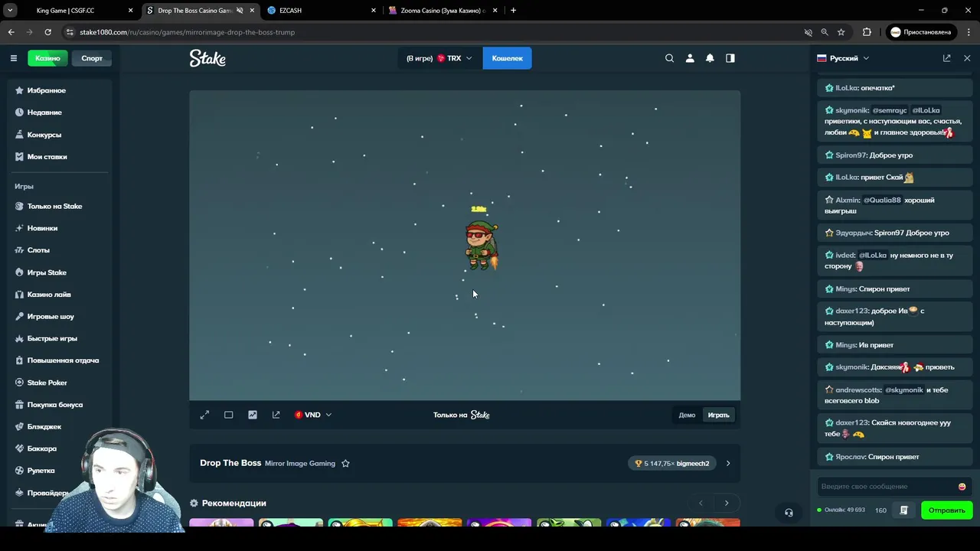
Task: Enter fullscreen mode for the game
Action: [x=204, y=415]
